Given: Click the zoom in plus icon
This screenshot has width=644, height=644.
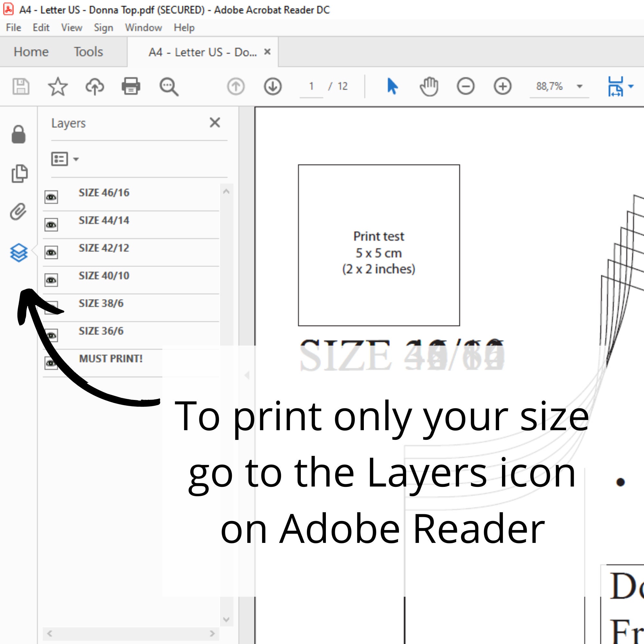Looking at the screenshot, I should pyautogui.click(x=502, y=86).
